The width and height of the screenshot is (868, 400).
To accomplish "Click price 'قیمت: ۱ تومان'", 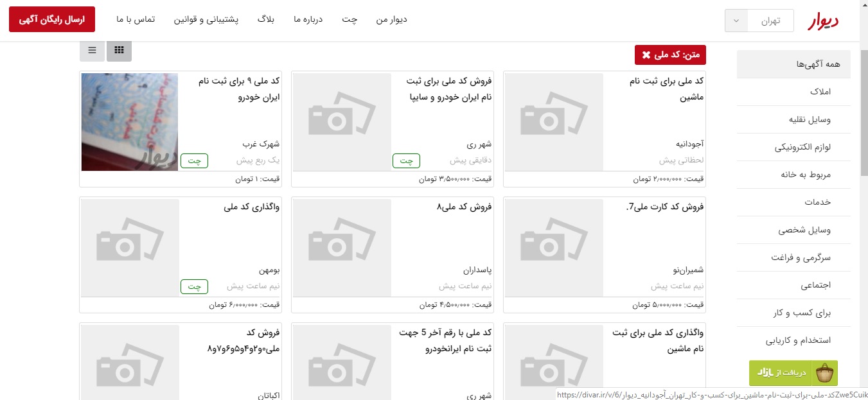I will (258, 179).
